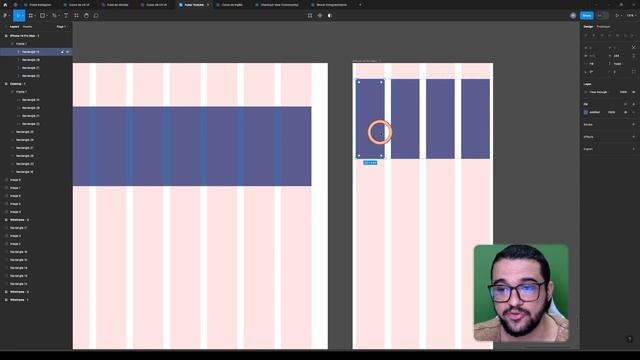Select the Move tool
Image resolution: width=640 pixels, height=360 pixels.
18,16
